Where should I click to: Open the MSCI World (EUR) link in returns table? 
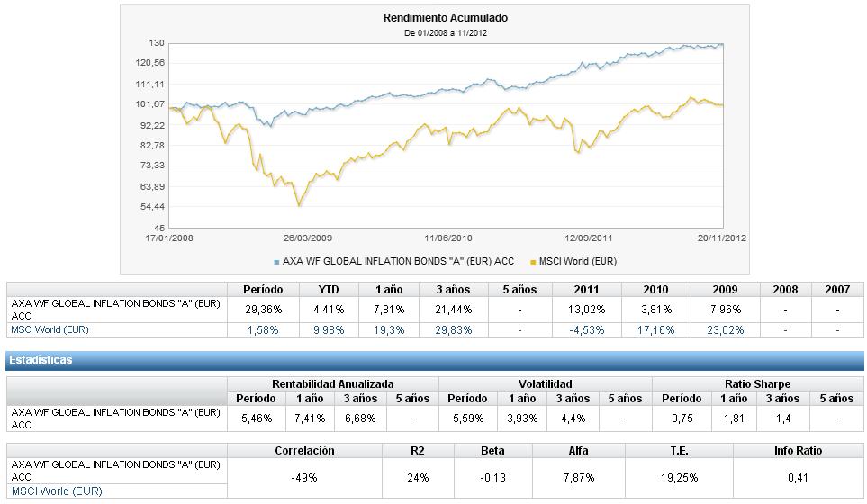click(50, 329)
